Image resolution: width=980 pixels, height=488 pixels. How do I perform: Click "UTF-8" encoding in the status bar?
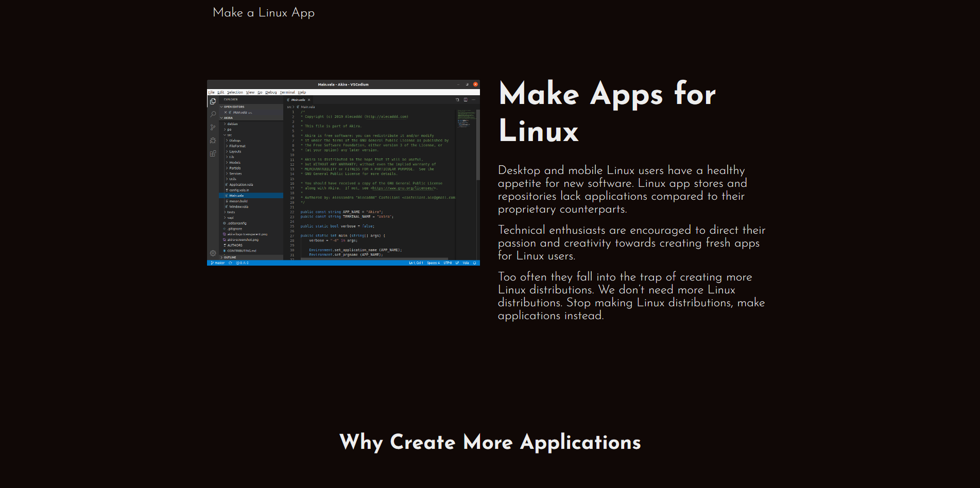(448, 263)
